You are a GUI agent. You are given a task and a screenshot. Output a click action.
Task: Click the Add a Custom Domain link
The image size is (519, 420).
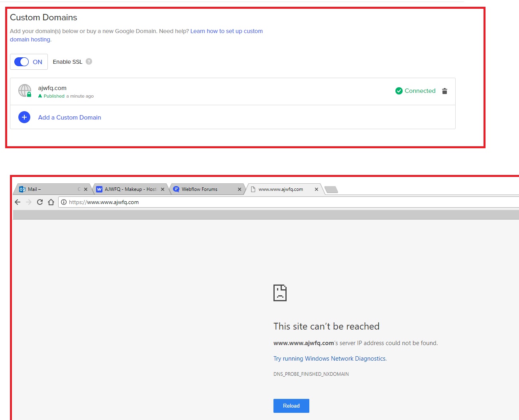click(x=69, y=117)
